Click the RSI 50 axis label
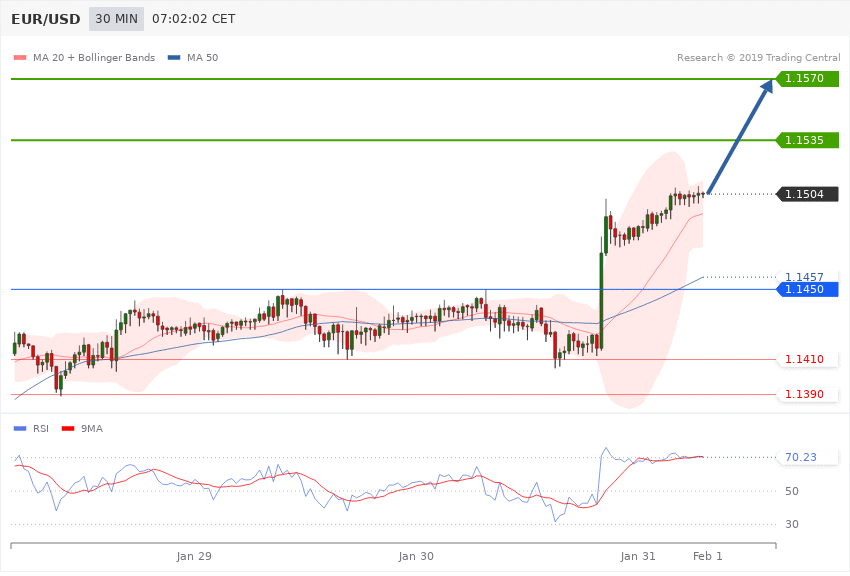This screenshot has width=850, height=576. click(791, 491)
